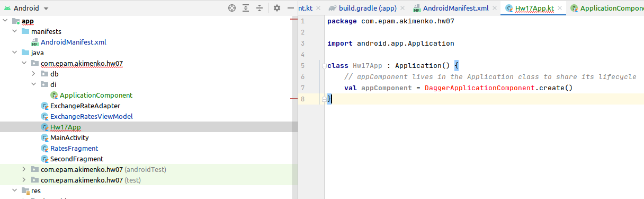Click the Expand All icon in project toolbar
This screenshot has width=644, height=199.
pos(246,8)
